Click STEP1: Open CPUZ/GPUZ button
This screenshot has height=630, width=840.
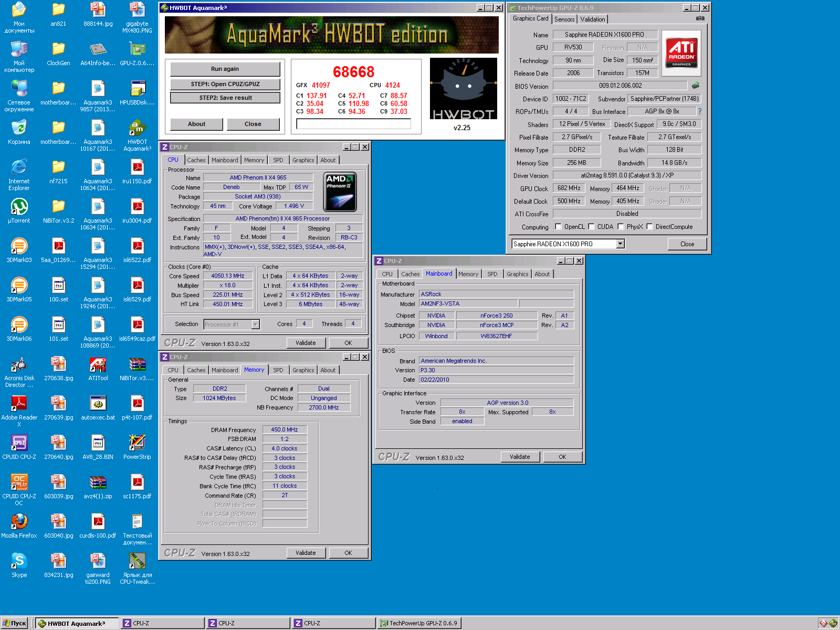225,84
